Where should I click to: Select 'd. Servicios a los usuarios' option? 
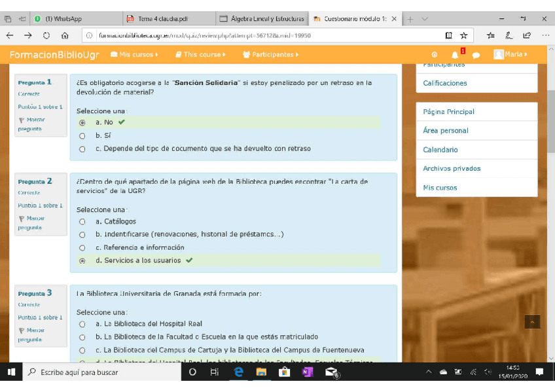click(82, 260)
